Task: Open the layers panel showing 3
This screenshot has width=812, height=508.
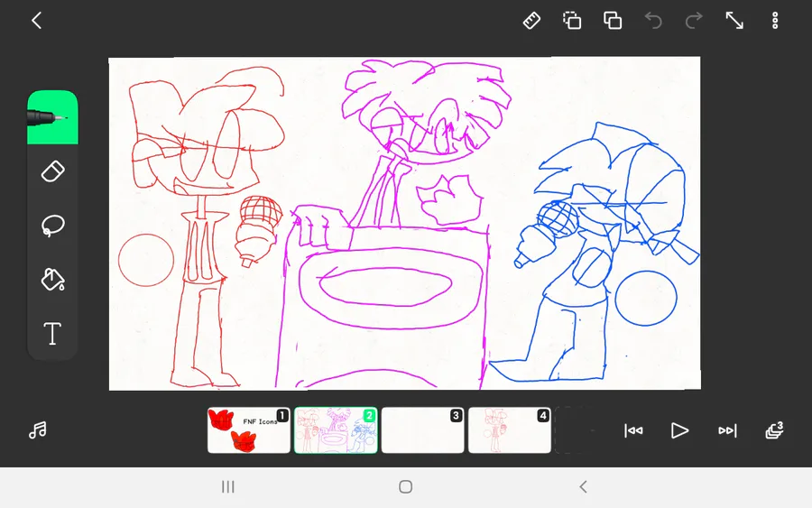Action: click(x=774, y=430)
